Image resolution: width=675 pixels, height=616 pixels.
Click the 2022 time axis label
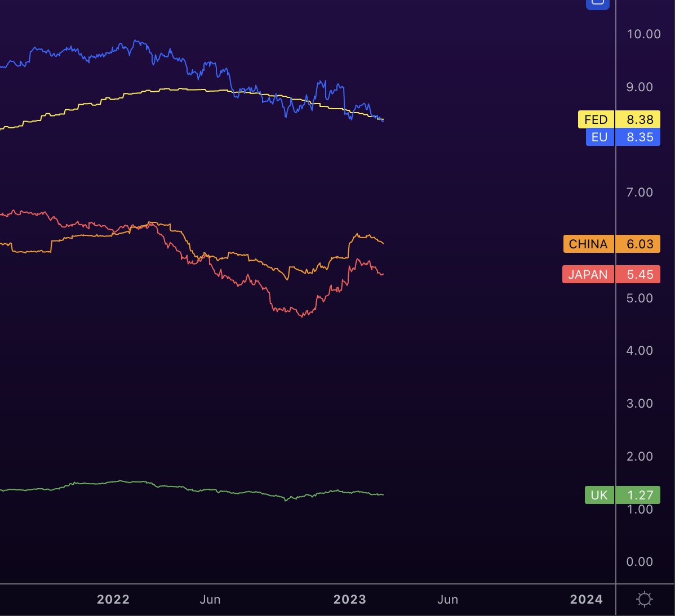point(113,599)
